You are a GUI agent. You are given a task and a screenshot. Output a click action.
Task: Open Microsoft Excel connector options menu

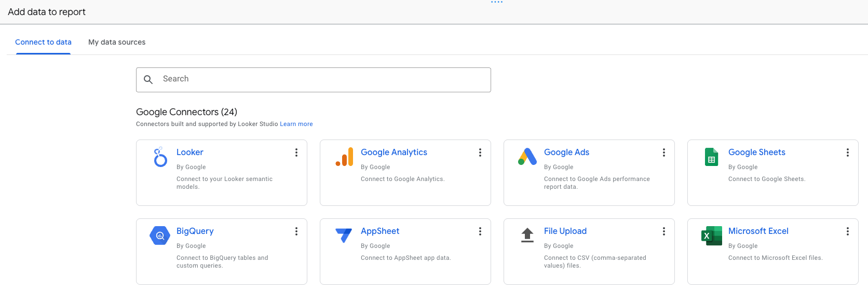pyautogui.click(x=848, y=231)
